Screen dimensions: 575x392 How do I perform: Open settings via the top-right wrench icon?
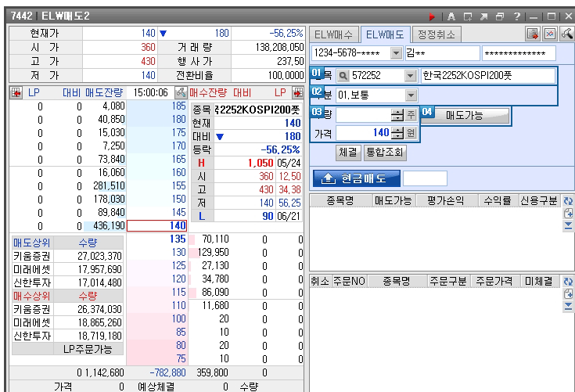click(x=566, y=34)
